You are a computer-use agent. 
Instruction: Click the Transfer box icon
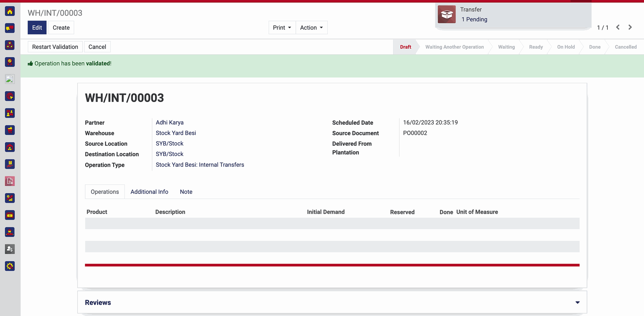point(446,14)
